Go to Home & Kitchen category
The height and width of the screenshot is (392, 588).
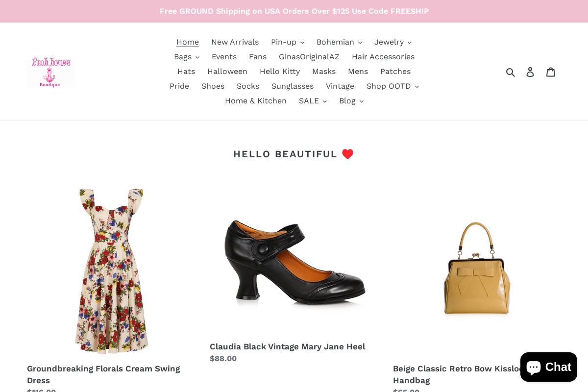(x=256, y=101)
